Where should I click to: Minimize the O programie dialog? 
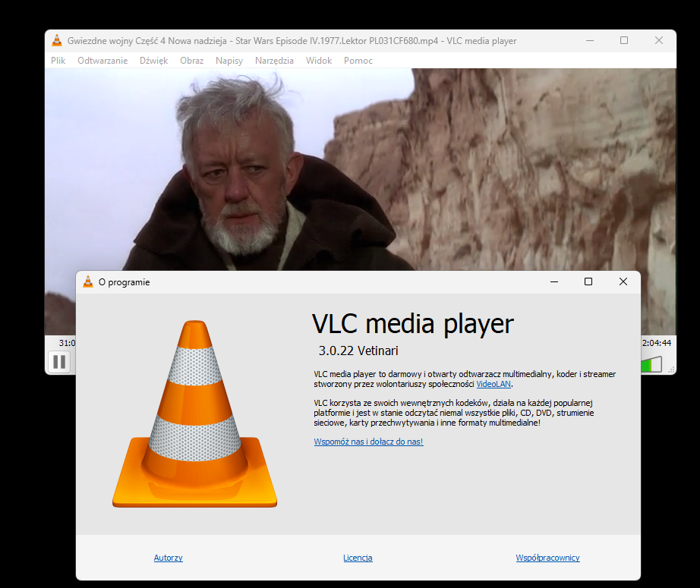pos(554,281)
